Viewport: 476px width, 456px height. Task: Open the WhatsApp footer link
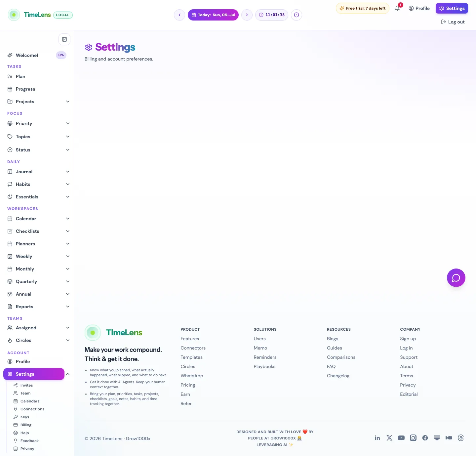pos(192,376)
